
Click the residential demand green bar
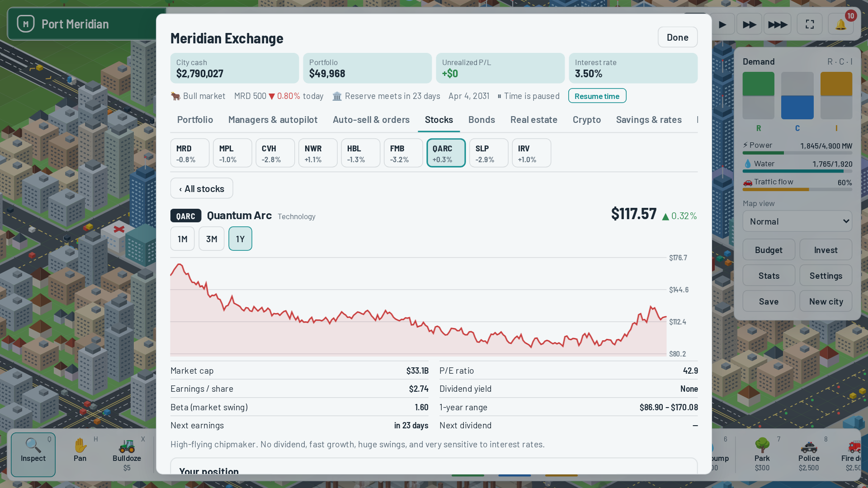(x=759, y=84)
